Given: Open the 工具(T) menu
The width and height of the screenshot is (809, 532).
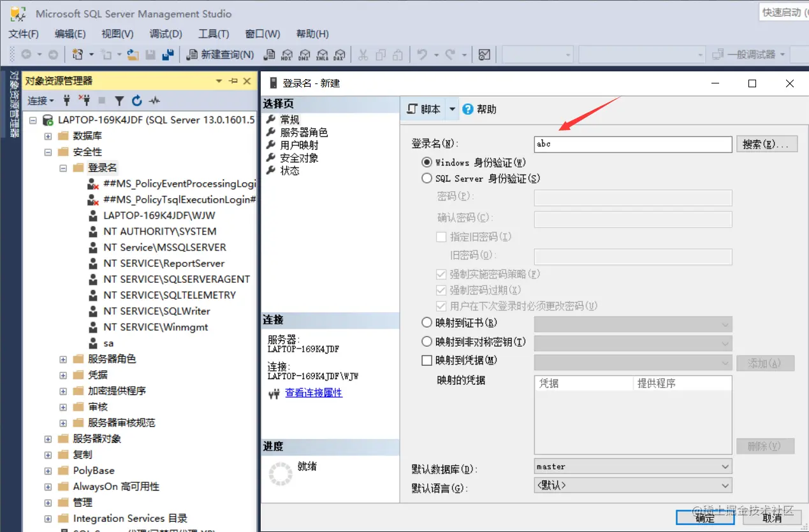Looking at the screenshot, I should coord(214,34).
